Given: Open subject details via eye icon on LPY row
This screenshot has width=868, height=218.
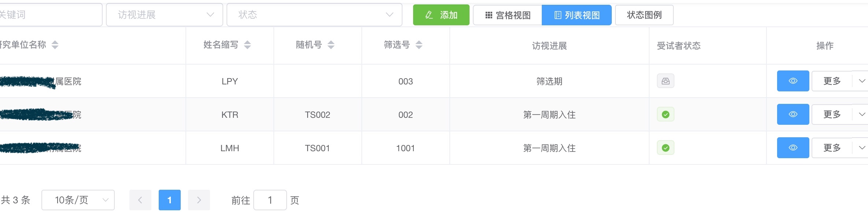Looking at the screenshot, I should [x=793, y=81].
